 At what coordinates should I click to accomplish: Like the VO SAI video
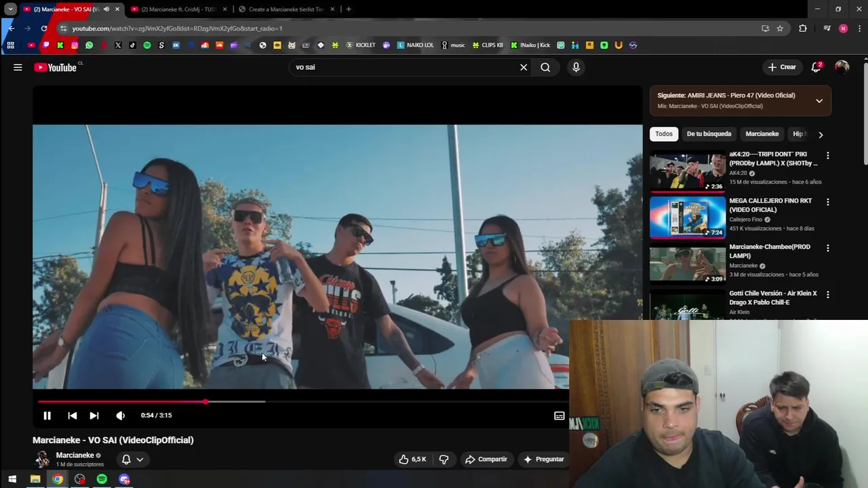point(412,459)
